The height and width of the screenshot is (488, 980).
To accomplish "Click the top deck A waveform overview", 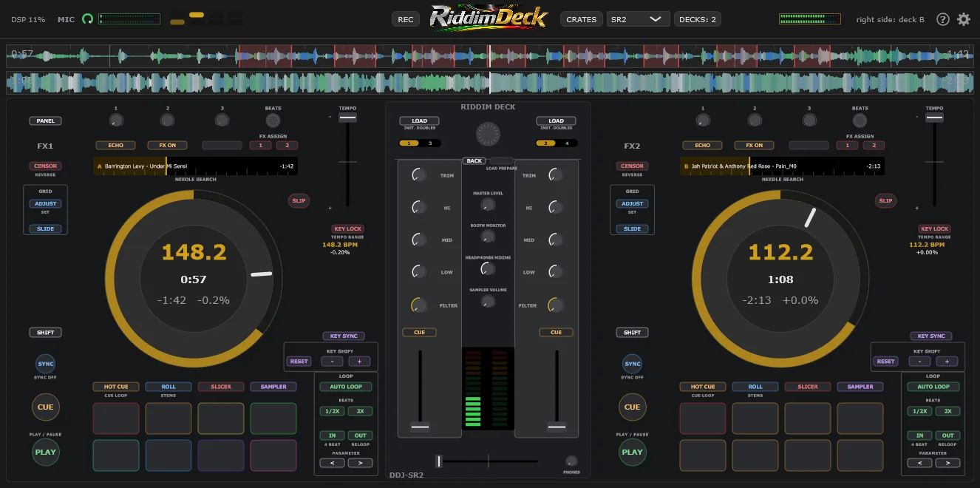I will [489, 55].
